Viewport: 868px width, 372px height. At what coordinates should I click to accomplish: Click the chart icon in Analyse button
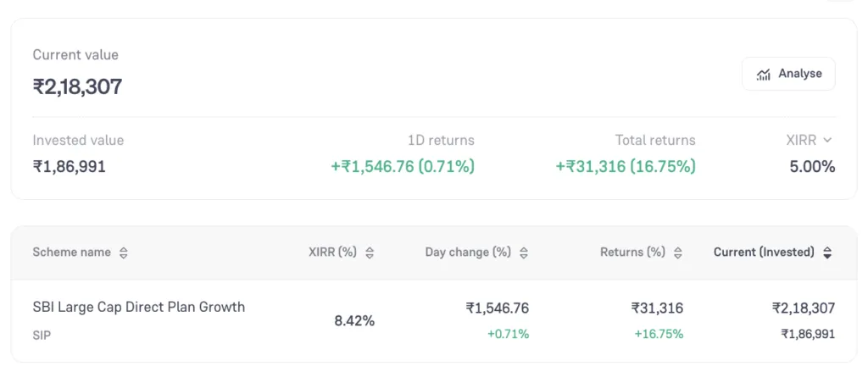[764, 74]
